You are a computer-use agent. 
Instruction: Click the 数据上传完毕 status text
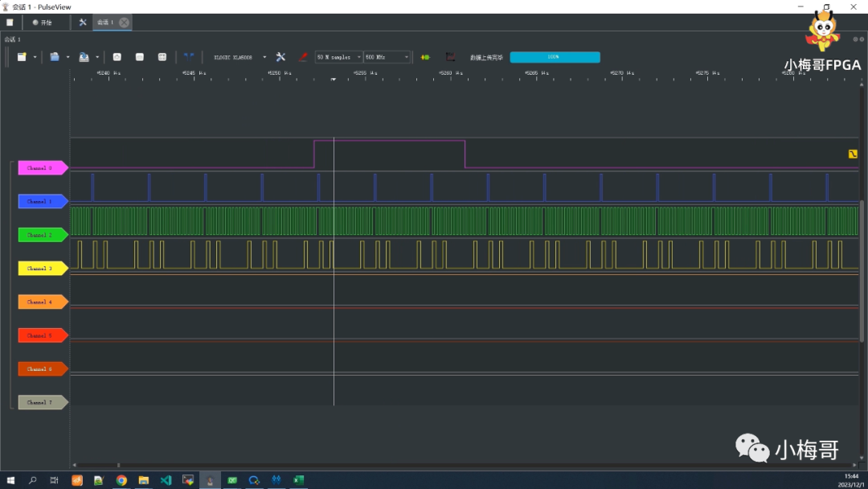coord(486,57)
